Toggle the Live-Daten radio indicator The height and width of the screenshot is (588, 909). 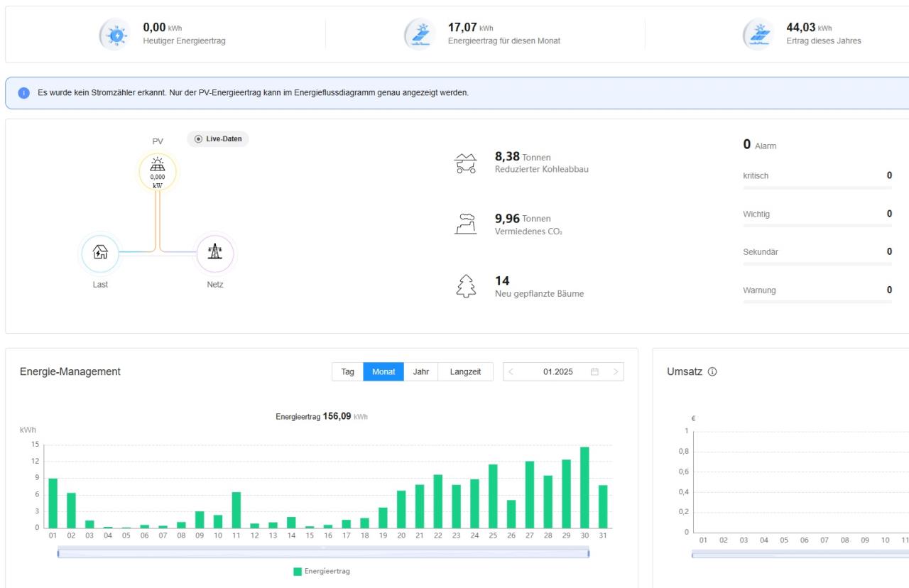(x=198, y=139)
